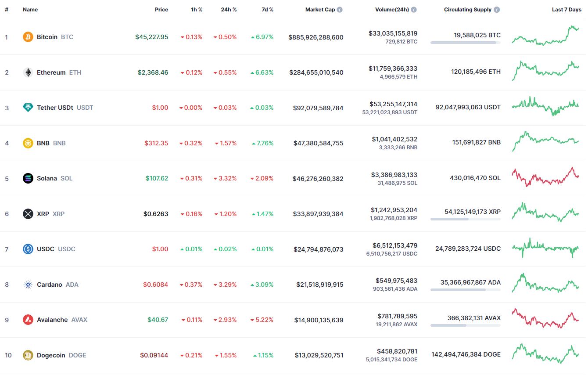Click the Dogecoin logo icon
The width and height of the screenshot is (588, 375).
tap(28, 355)
